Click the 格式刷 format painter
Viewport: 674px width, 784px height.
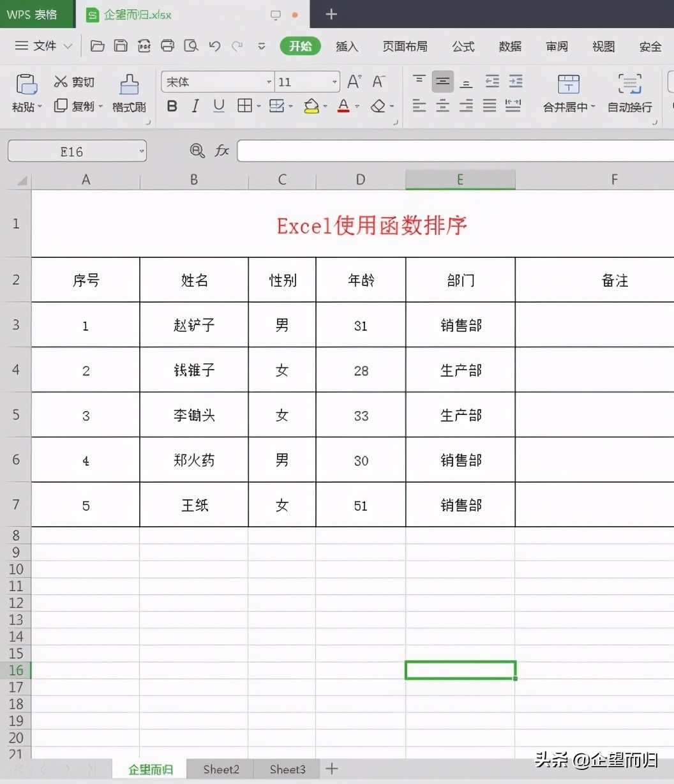point(129,93)
